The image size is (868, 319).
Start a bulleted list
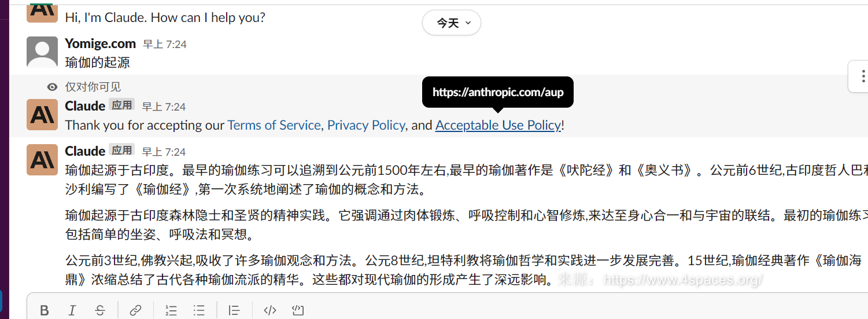click(x=199, y=310)
